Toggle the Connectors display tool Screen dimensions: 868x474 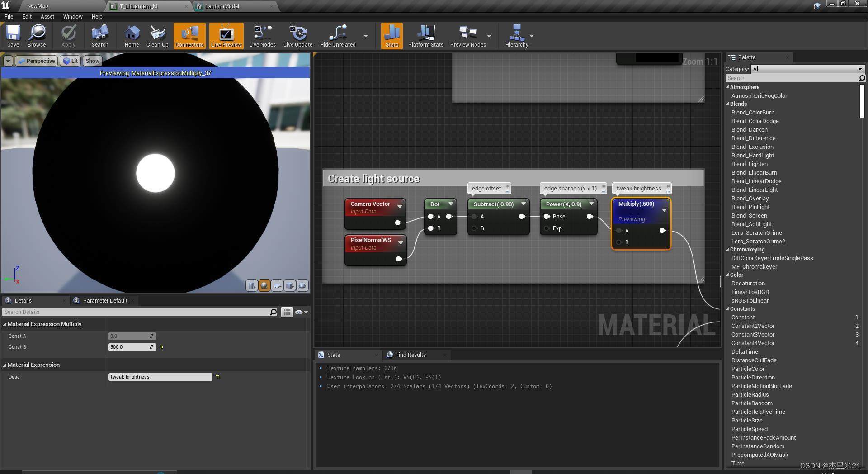[x=189, y=36]
